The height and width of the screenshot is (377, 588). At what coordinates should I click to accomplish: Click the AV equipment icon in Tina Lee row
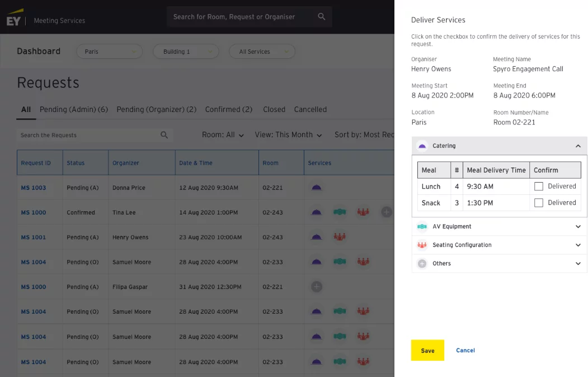pos(339,212)
